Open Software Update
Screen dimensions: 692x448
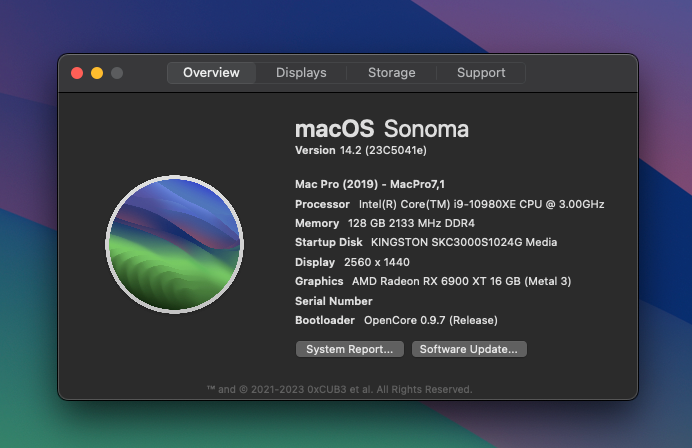(468, 349)
